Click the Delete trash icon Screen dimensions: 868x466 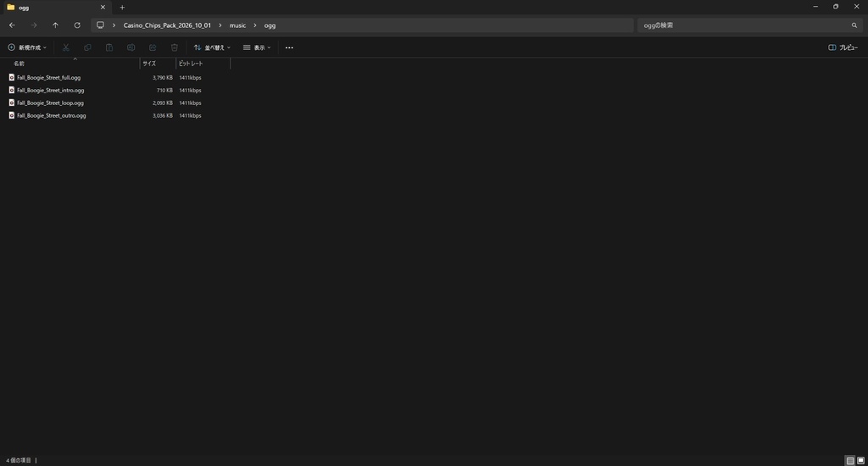175,47
